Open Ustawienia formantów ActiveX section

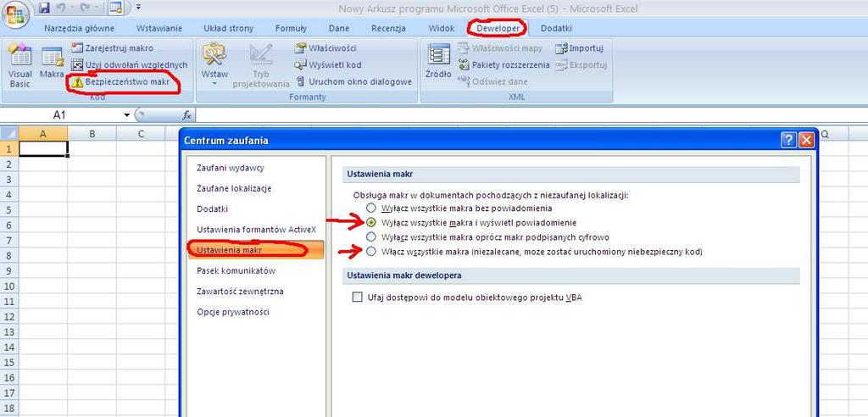tap(257, 230)
